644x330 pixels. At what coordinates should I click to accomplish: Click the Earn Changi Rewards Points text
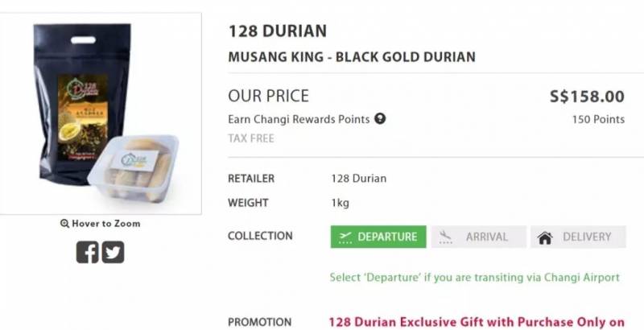[x=299, y=119]
